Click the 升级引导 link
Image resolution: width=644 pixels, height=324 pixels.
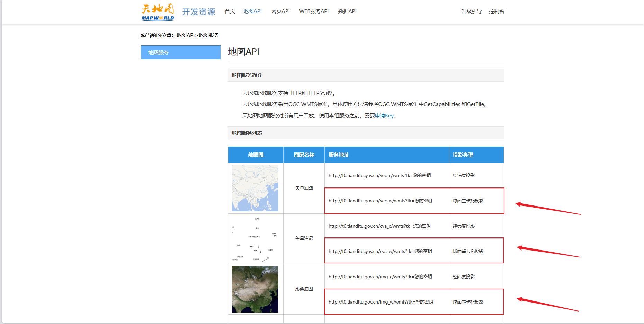(x=471, y=11)
